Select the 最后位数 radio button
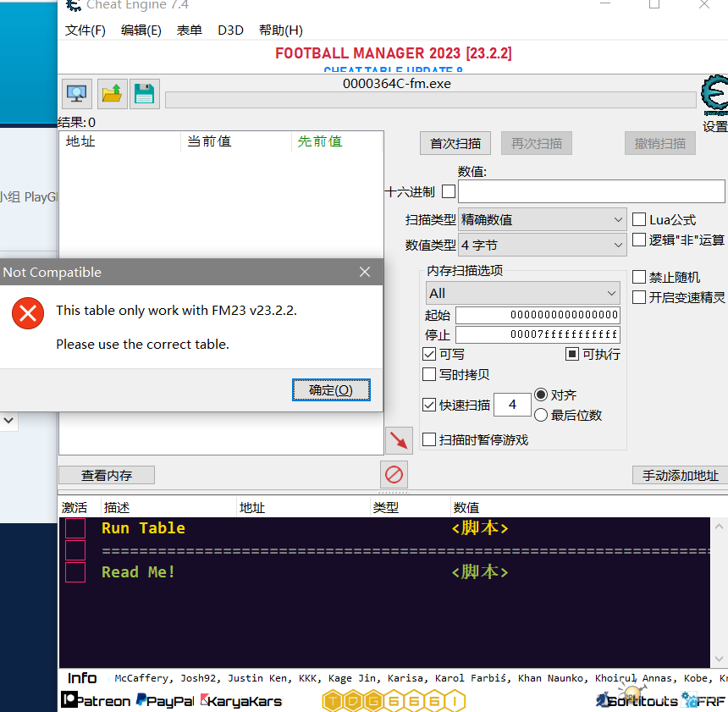Image resolution: width=728 pixels, height=712 pixels. pos(541,415)
